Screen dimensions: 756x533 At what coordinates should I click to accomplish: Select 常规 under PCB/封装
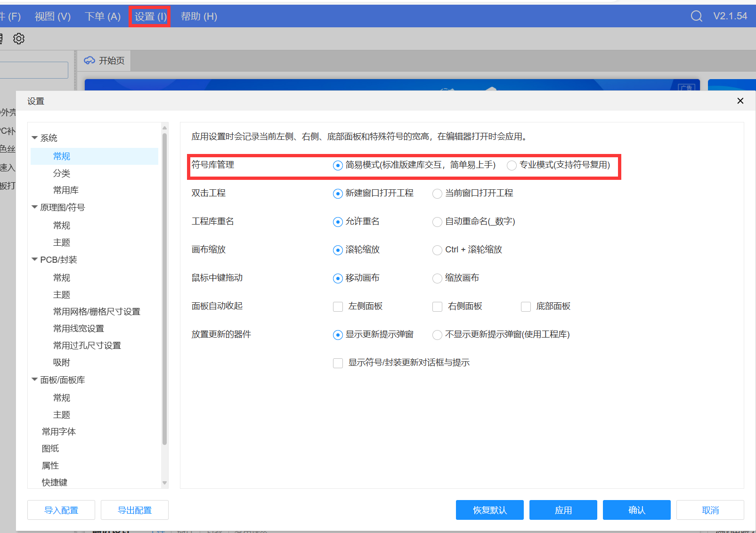(x=62, y=278)
